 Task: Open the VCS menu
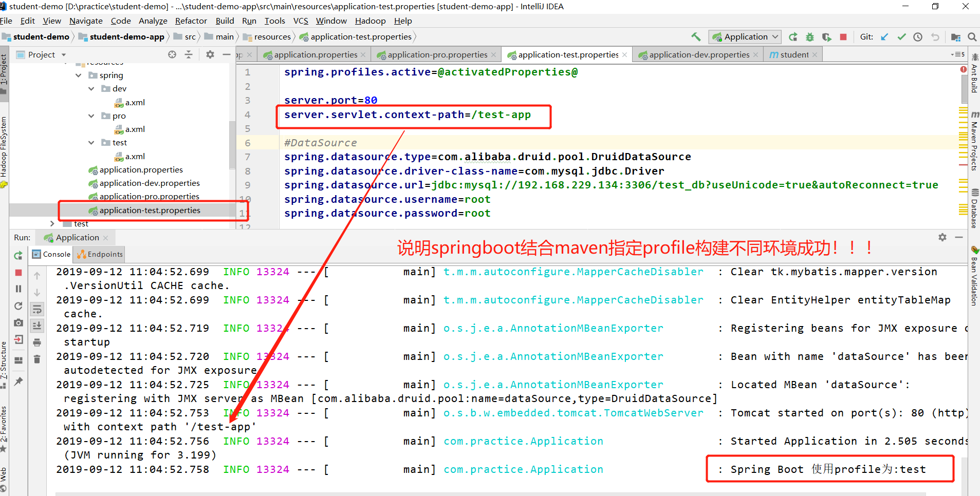301,21
